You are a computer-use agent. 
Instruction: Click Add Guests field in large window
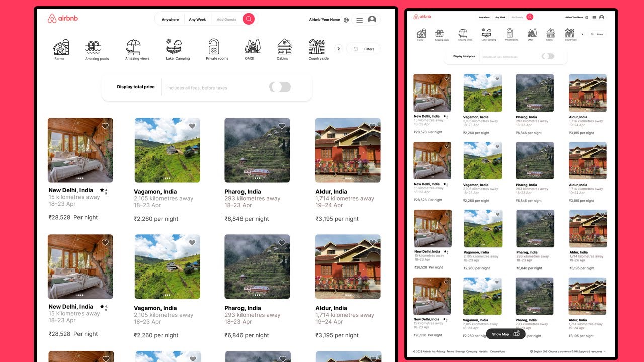tap(226, 20)
